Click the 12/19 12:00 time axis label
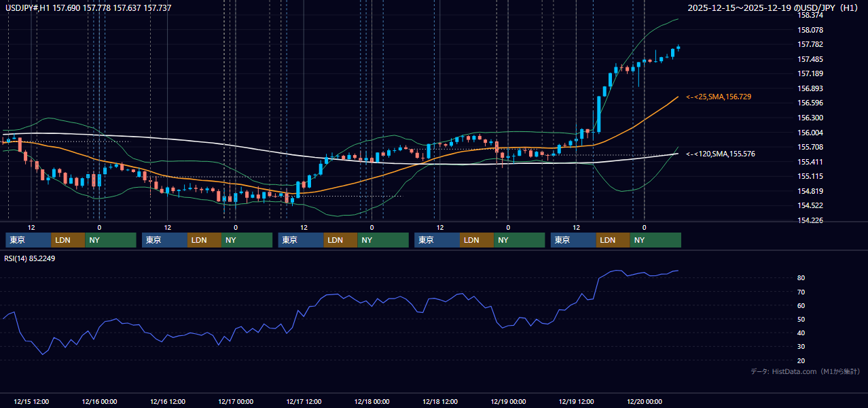Screen dimensions: 868x408 coord(576,401)
